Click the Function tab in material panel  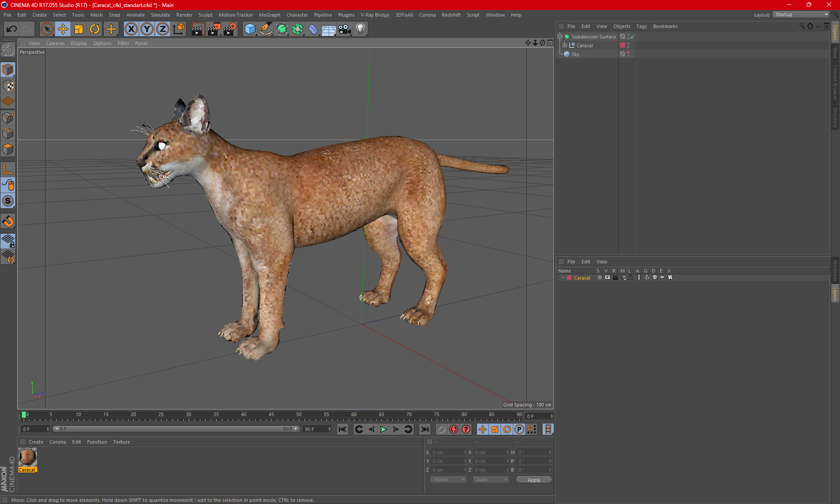tap(97, 441)
